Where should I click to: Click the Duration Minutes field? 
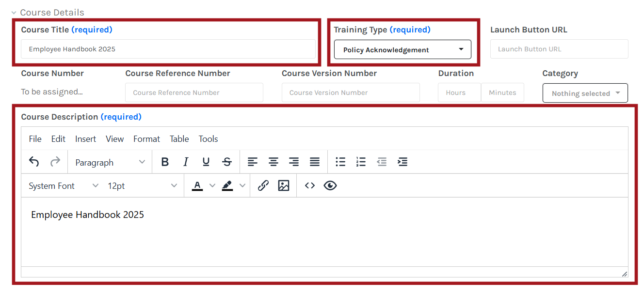[502, 92]
